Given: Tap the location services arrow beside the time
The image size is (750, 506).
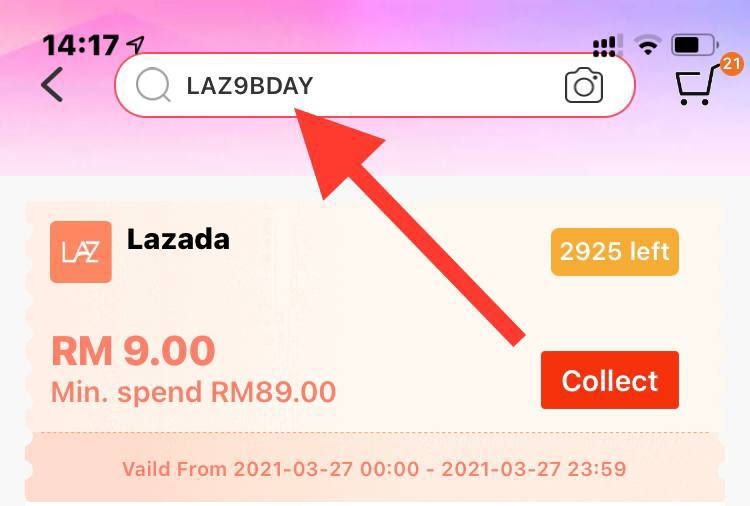Looking at the screenshot, I should pos(135,44).
